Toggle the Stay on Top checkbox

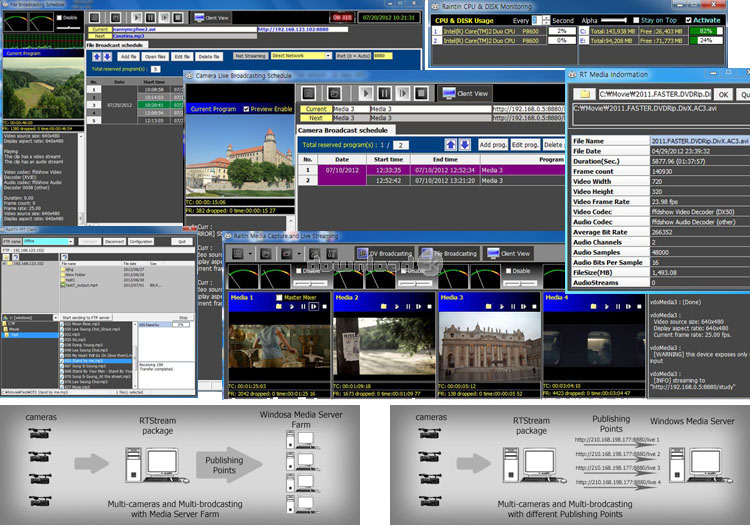(636, 20)
